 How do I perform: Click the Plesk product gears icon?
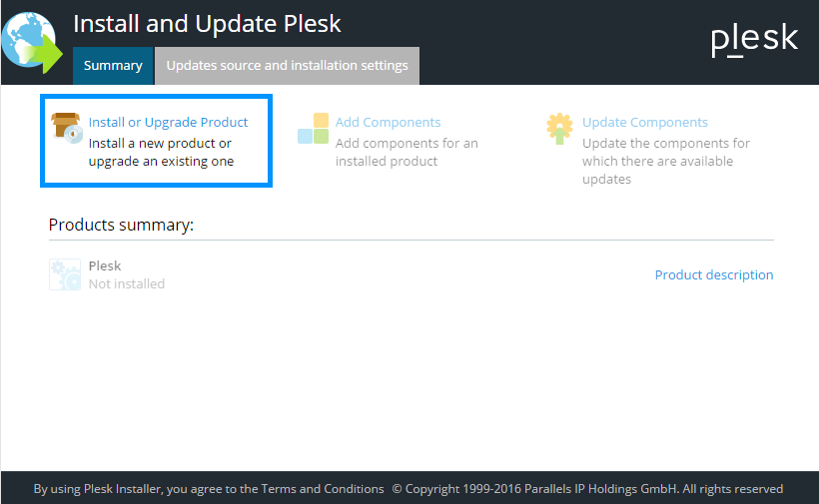[65, 274]
